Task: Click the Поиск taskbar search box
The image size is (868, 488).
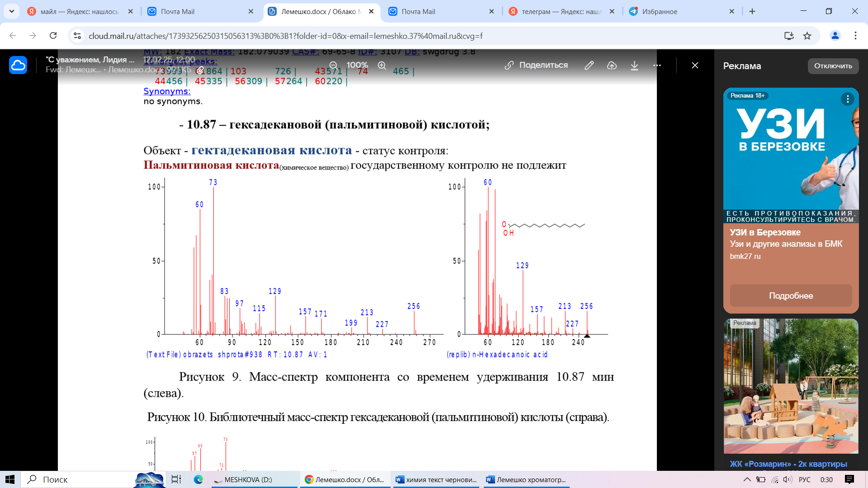Action: [93, 479]
